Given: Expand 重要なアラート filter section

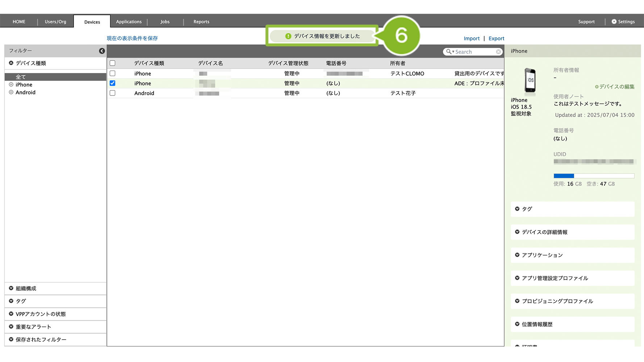Looking at the screenshot, I should tap(55, 327).
